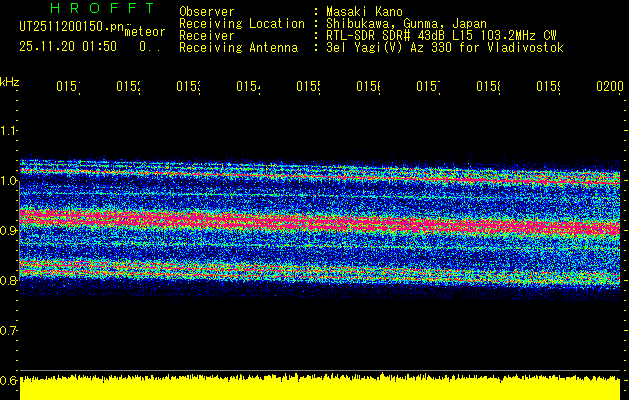Click the 1.0 kHz frequency axis tick
The image size is (629, 400).
point(9,181)
